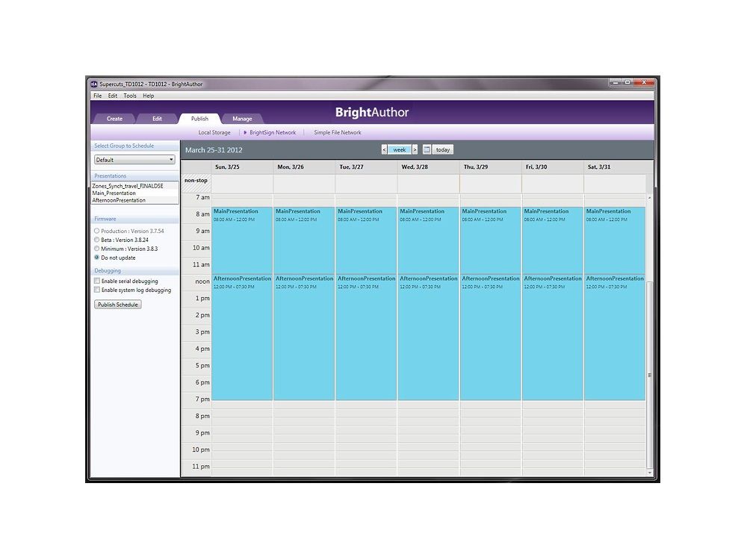This screenshot has width=747, height=560.
Task: Choose BrightSign Network publish option
Action: pos(273,132)
